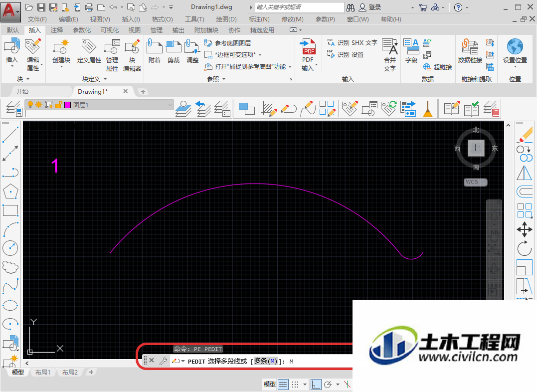Select the Line tool in the draw toolbar
Image resolution: width=537 pixels, height=392 pixels.
pos(10,134)
